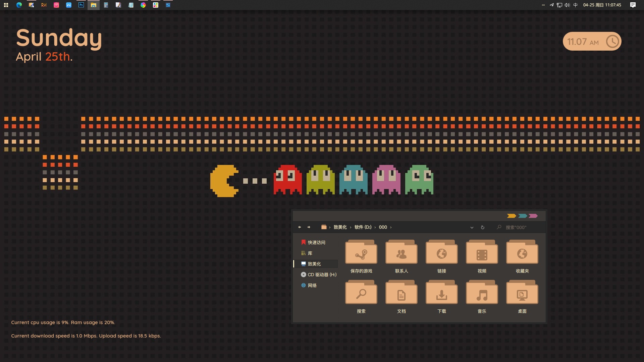Screen dimensions: 644x362
Task: Click the yellow arrow window button
Action: click(511, 216)
